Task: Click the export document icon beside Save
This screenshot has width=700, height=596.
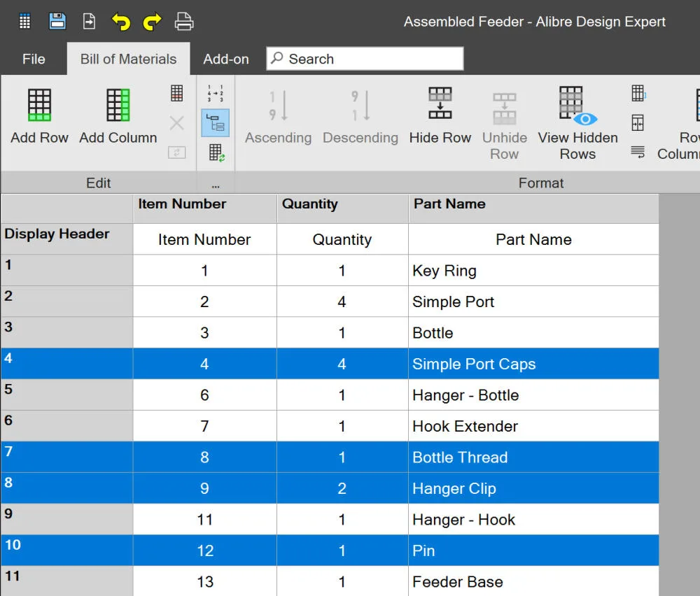Action: [90, 21]
